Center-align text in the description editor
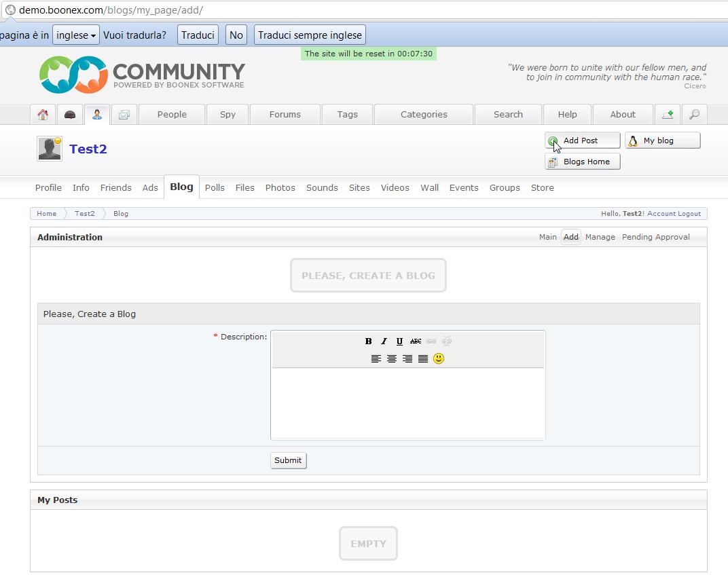 coord(392,358)
